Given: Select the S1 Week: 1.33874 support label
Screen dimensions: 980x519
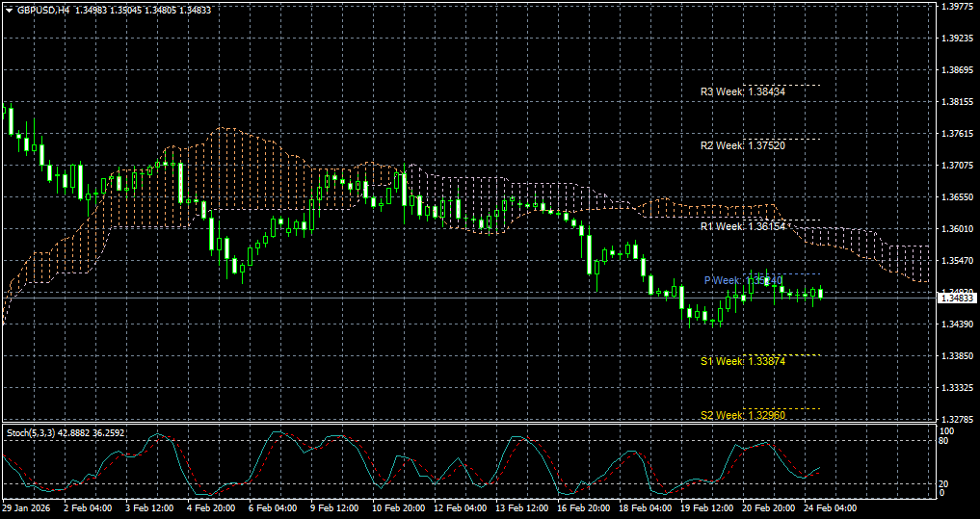Looking at the screenshot, I should coord(743,361).
